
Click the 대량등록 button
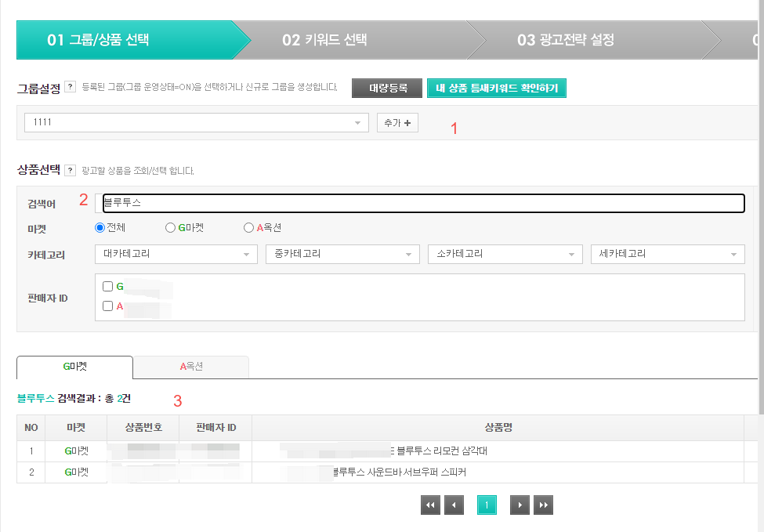pos(387,89)
